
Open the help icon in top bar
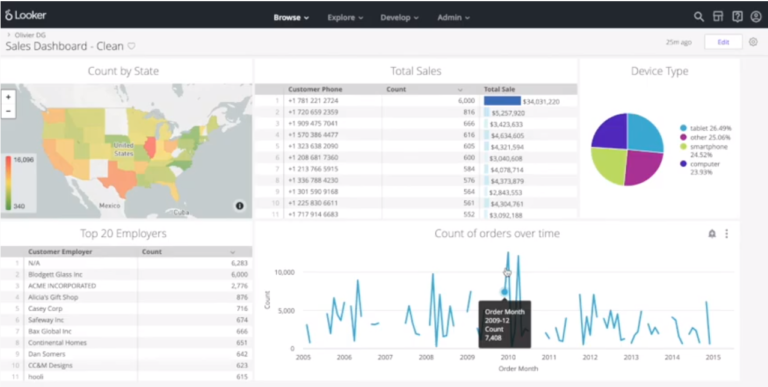pos(737,17)
